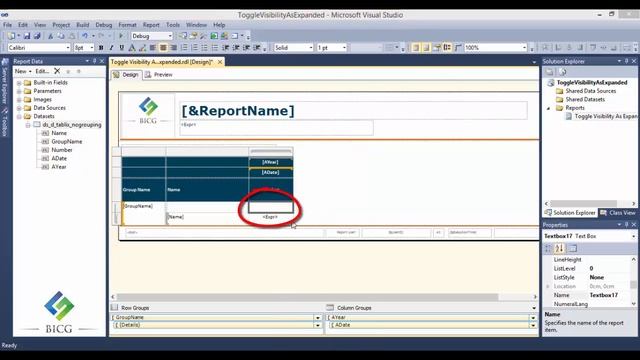Click the Background Color paint icon

pyautogui.click(x=142, y=48)
